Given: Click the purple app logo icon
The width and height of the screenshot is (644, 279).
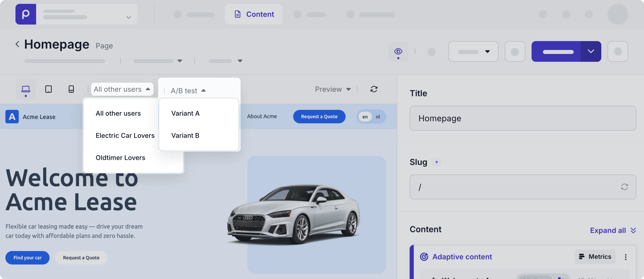Looking at the screenshot, I should point(26,14).
